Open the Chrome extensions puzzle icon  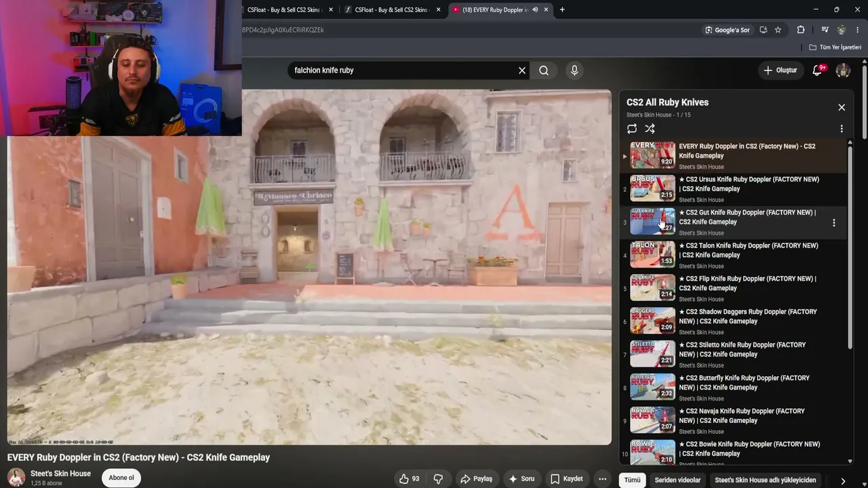coord(801,30)
